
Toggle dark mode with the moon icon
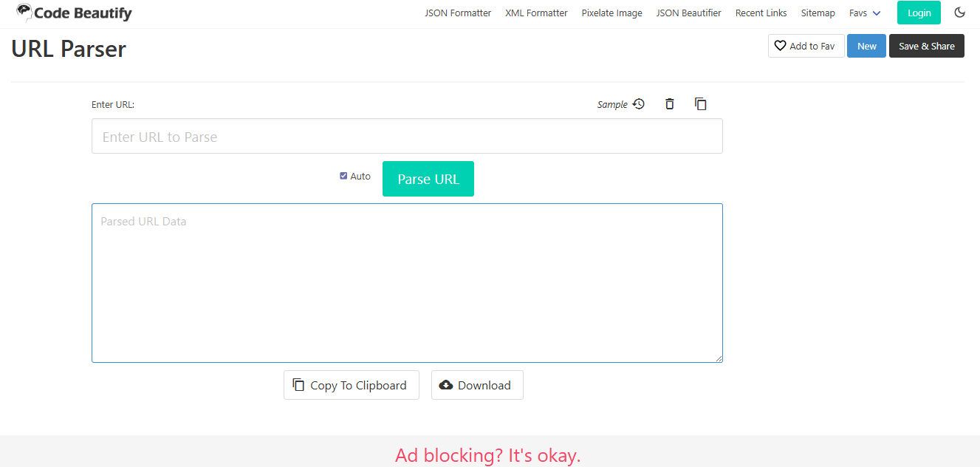(959, 13)
